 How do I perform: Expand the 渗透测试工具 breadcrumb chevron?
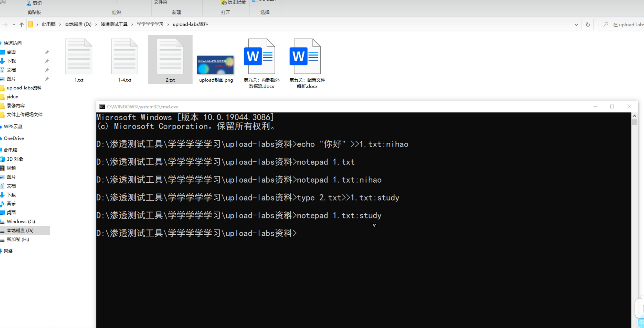132,25
